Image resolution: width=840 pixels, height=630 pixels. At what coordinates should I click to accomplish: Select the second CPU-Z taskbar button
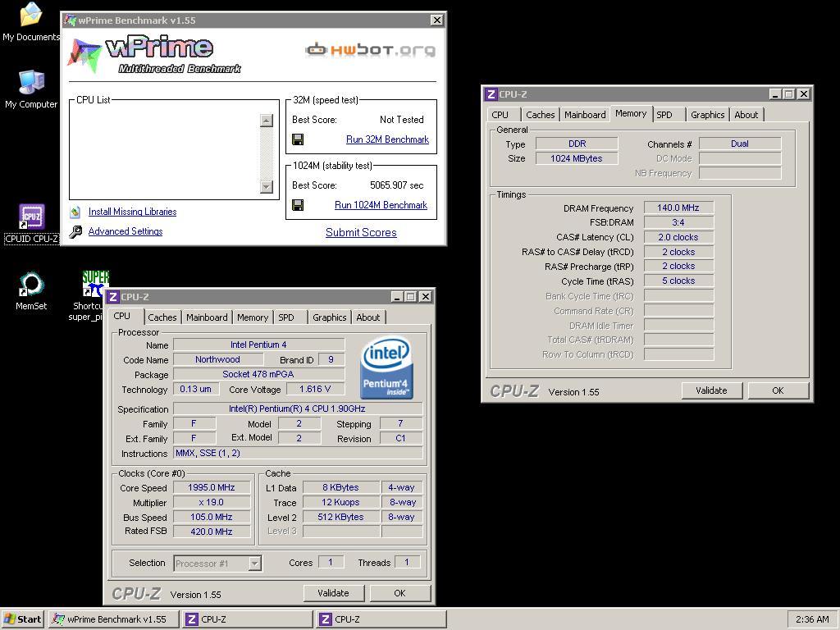pos(381,619)
